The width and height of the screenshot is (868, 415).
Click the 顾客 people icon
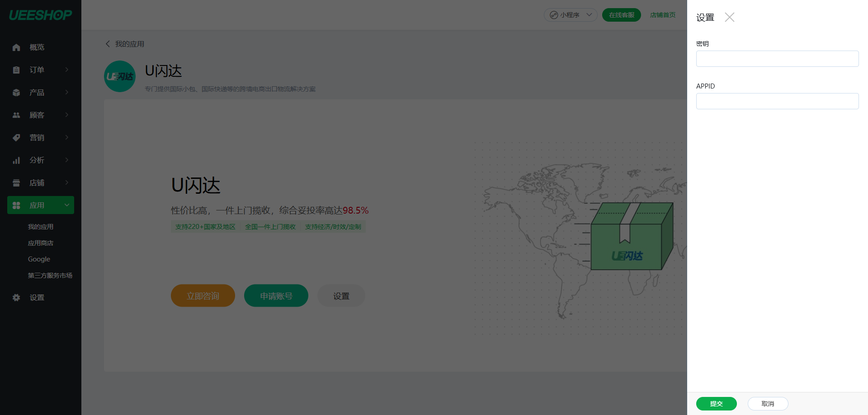click(x=16, y=115)
